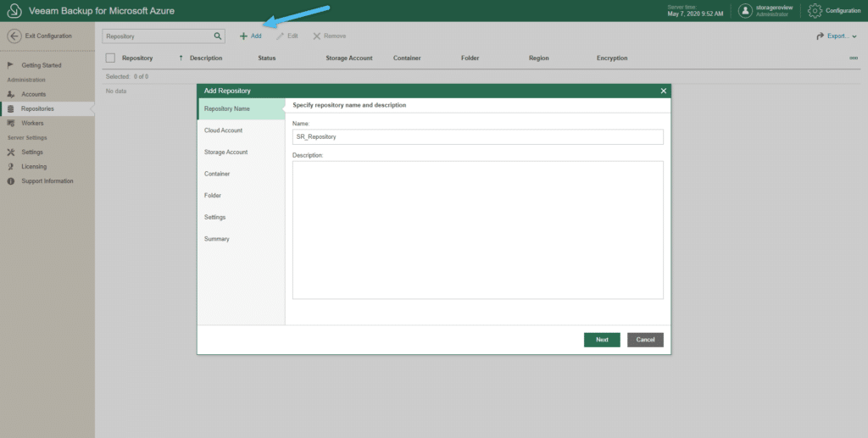Click the Exit Configuration link
The height and width of the screenshot is (438, 868).
pos(48,36)
